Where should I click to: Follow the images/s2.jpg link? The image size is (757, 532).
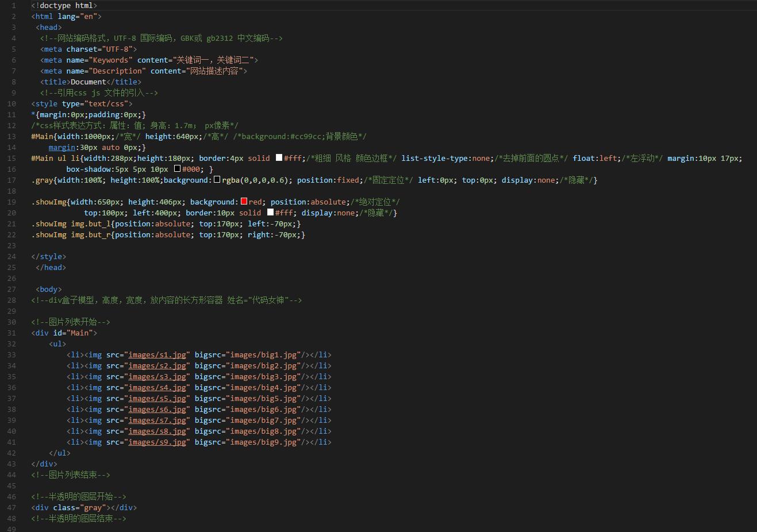157,366
